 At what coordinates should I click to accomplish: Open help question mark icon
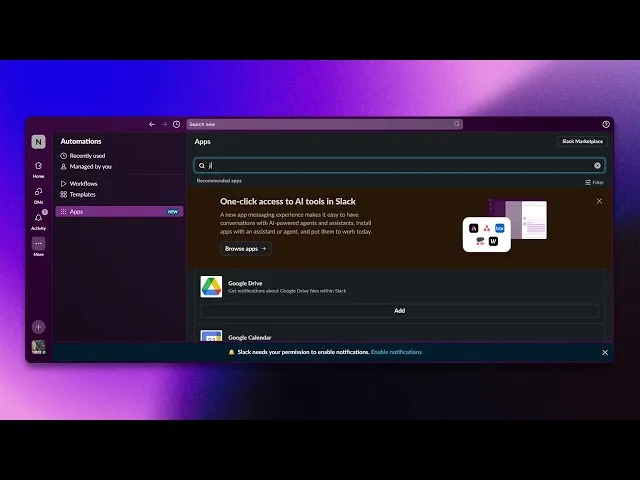[606, 124]
